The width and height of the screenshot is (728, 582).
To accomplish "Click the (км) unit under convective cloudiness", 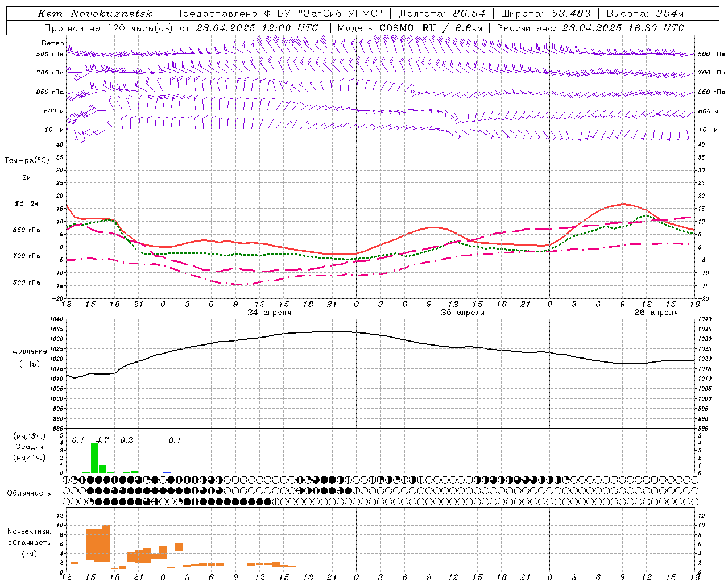I will [29, 554].
